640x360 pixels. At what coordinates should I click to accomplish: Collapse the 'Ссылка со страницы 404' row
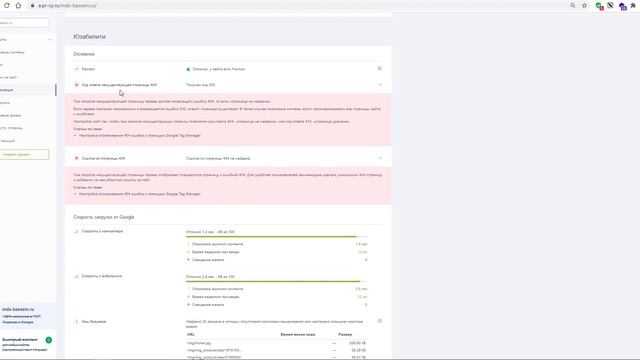[380, 158]
